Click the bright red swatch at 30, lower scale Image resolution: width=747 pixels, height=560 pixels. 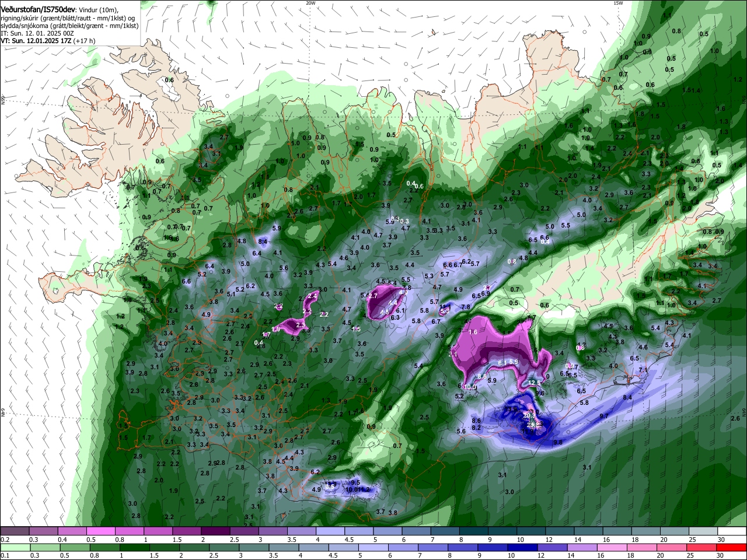point(731,547)
